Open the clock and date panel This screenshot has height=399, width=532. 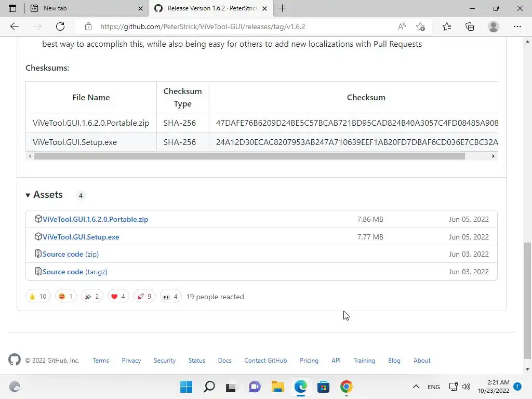click(x=494, y=387)
